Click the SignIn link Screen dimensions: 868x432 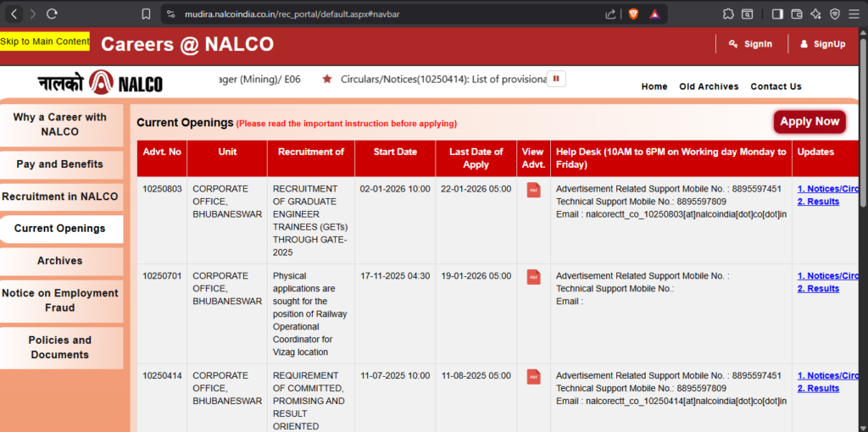[750, 44]
